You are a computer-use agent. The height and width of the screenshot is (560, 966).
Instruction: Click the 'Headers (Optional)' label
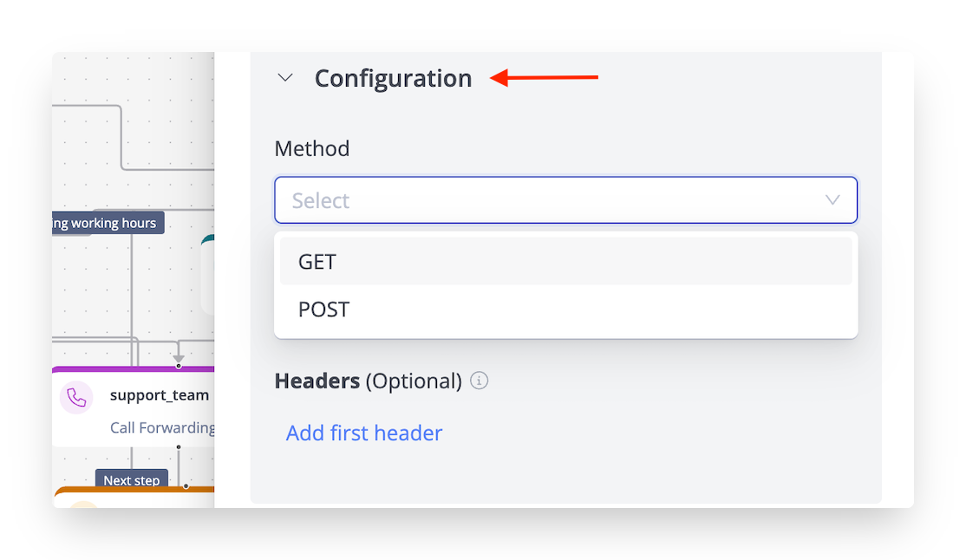pyautogui.click(x=368, y=381)
